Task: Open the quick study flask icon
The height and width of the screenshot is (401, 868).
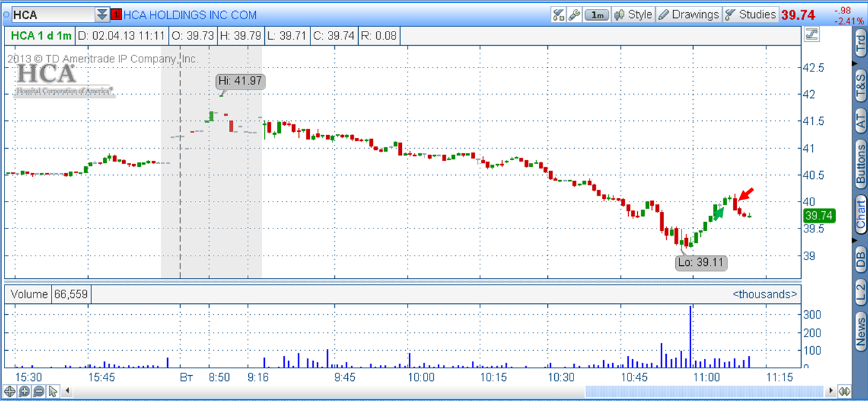Action: (559, 15)
